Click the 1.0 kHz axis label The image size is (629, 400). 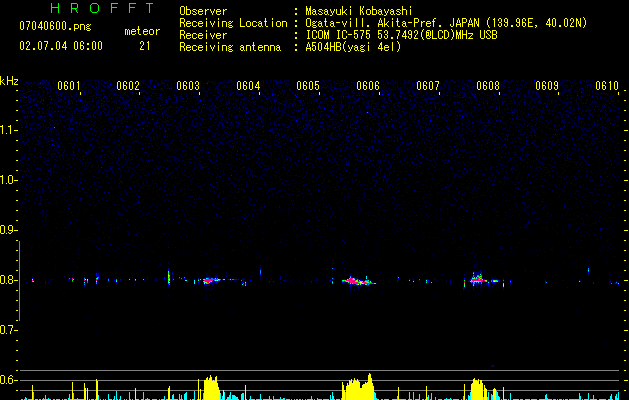pyautogui.click(x=8, y=180)
